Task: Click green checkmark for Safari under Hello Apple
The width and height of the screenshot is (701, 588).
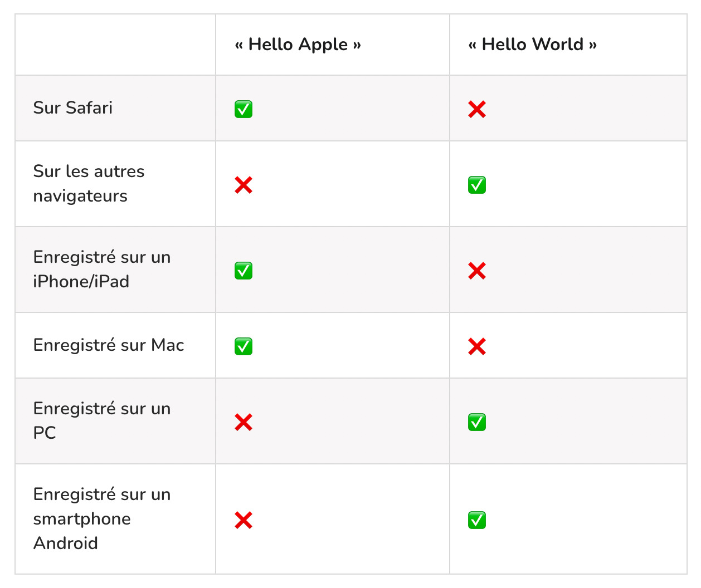Action: coord(244,109)
